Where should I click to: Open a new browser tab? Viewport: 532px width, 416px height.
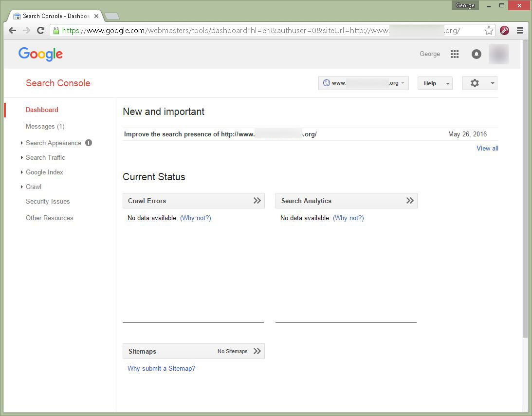click(x=111, y=16)
